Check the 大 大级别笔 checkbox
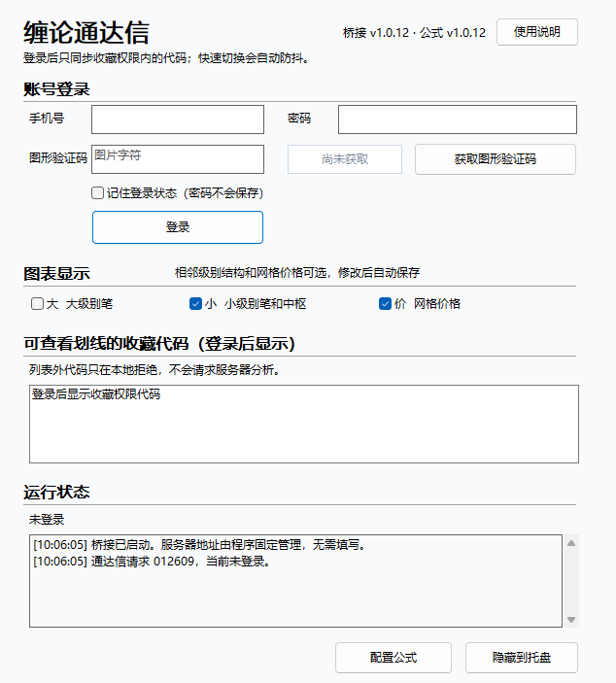Screen dimensions: 616x683 pyautogui.click(x=38, y=303)
